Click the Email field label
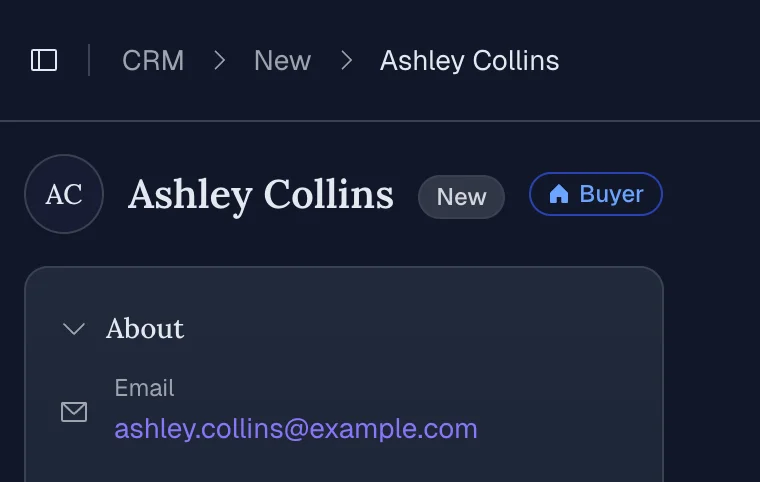This screenshot has width=760, height=482. click(x=144, y=388)
